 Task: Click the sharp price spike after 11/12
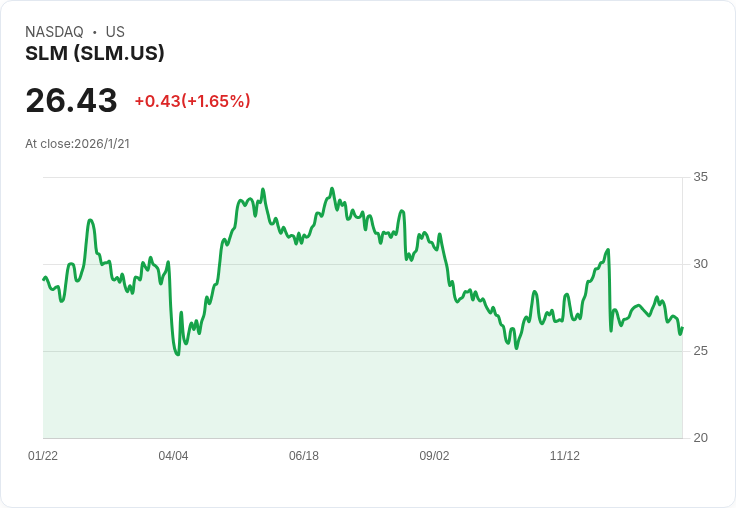pos(608,250)
